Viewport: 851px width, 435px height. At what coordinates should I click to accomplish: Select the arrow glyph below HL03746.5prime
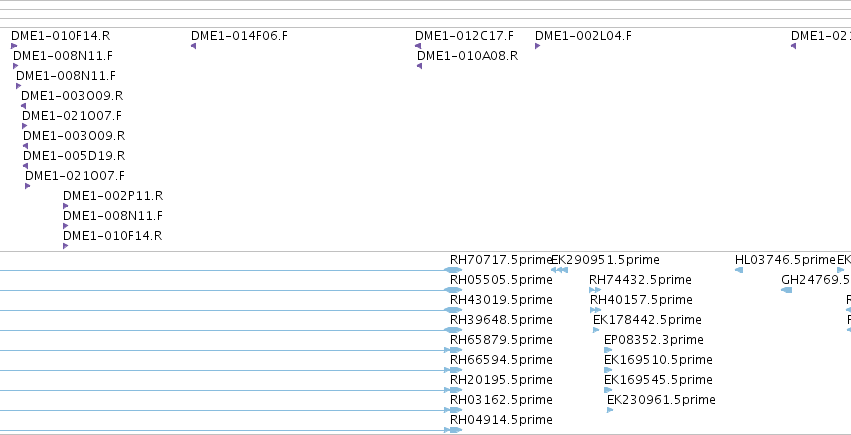tap(739, 270)
